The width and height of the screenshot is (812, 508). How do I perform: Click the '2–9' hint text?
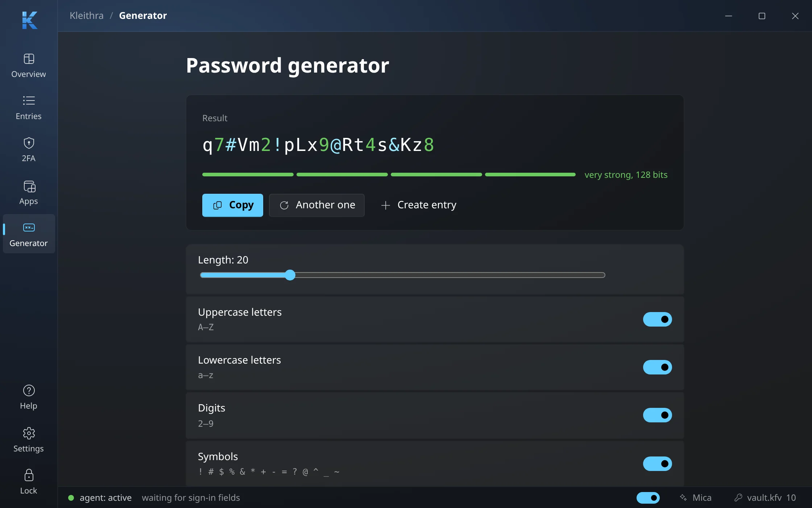pyautogui.click(x=206, y=423)
